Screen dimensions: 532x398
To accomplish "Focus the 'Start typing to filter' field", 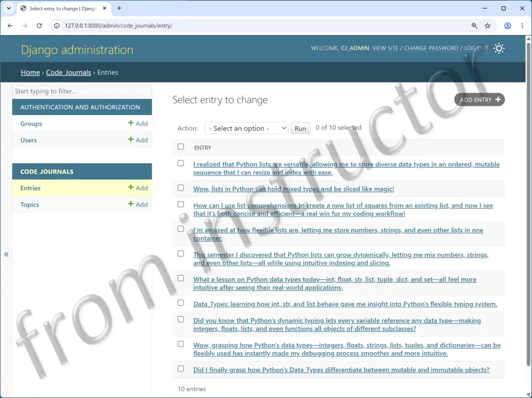I will pyautogui.click(x=82, y=91).
